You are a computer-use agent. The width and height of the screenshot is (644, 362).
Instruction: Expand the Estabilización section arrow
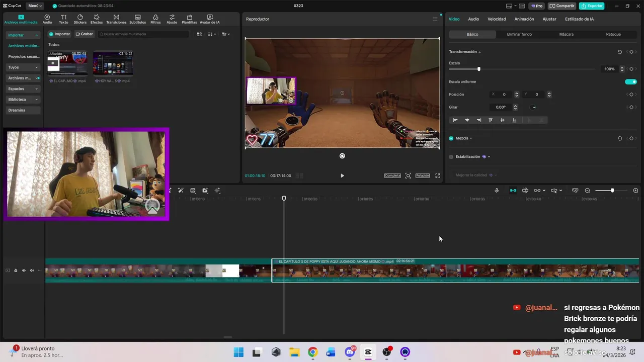[x=489, y=157]
